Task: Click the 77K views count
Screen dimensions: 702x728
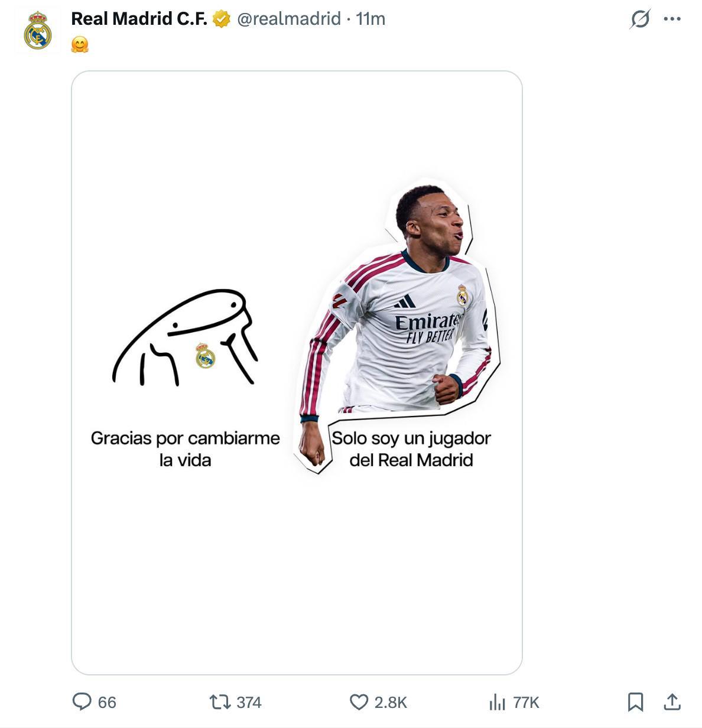Action: click(526, 702)
